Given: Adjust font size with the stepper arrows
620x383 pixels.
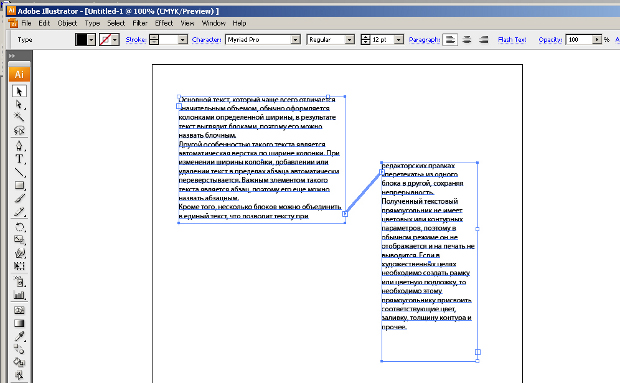Looking at the screenshot, I should (x=366, y=40).
